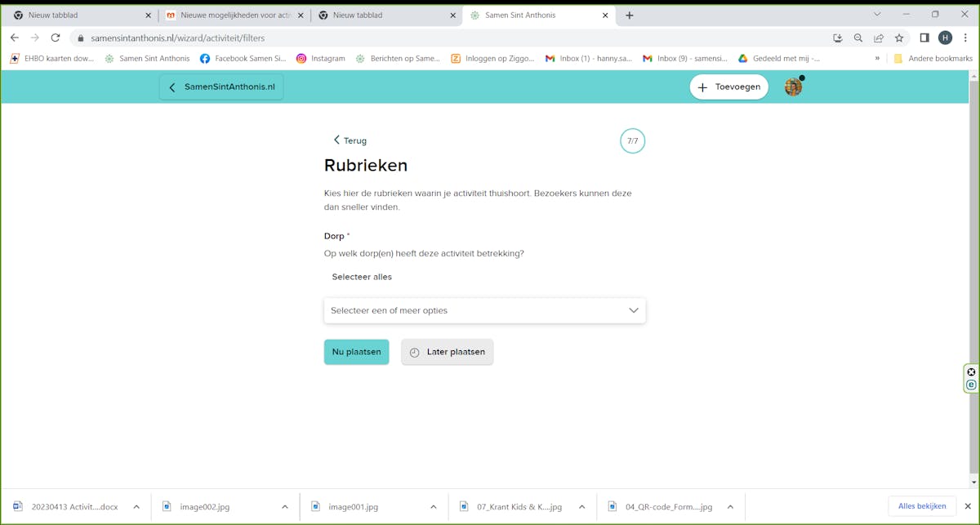This screenshot has width=980, height=525.
Task: Open a new tab with plus icon
Action: click(629, 15)
